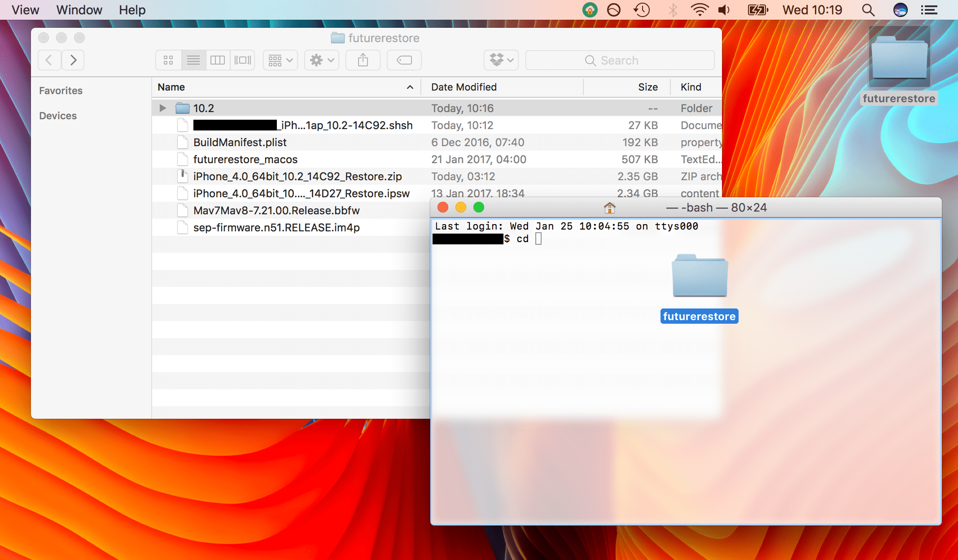Click the Finder Search field

pos(619,60)
